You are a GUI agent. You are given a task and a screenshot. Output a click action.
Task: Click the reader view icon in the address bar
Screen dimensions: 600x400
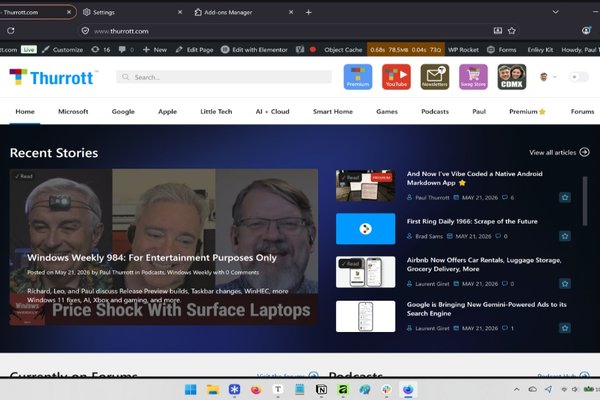pyautogui.click(x=497, y=31)
